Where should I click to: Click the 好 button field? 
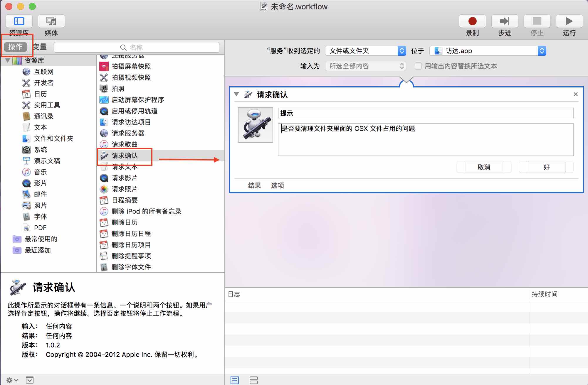(x=546, y=167)
